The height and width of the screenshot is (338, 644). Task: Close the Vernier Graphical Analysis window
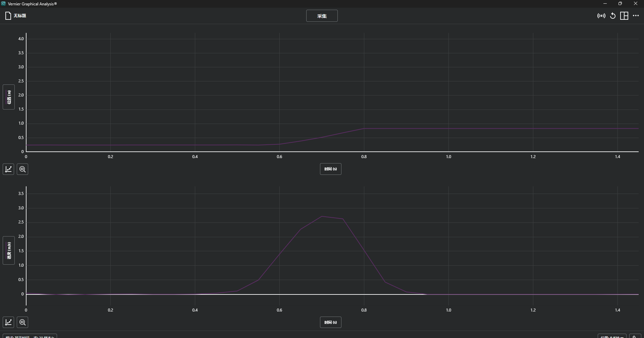pyautogui.click(x=636, y=4)
